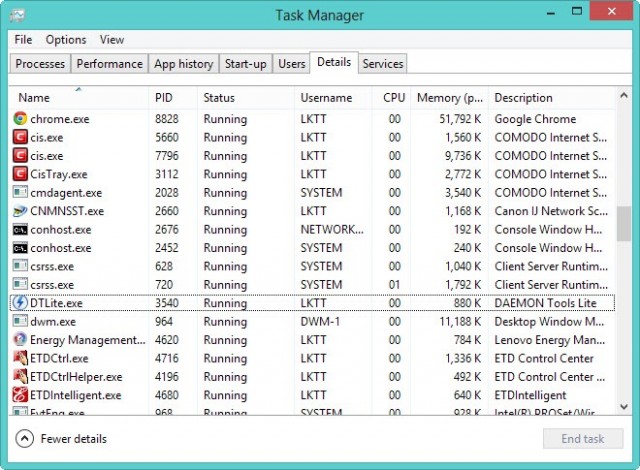
Task: Select the COMODO icon for cis.exe PID 7796
Action: pyautogui.click(x=20, y=155)
